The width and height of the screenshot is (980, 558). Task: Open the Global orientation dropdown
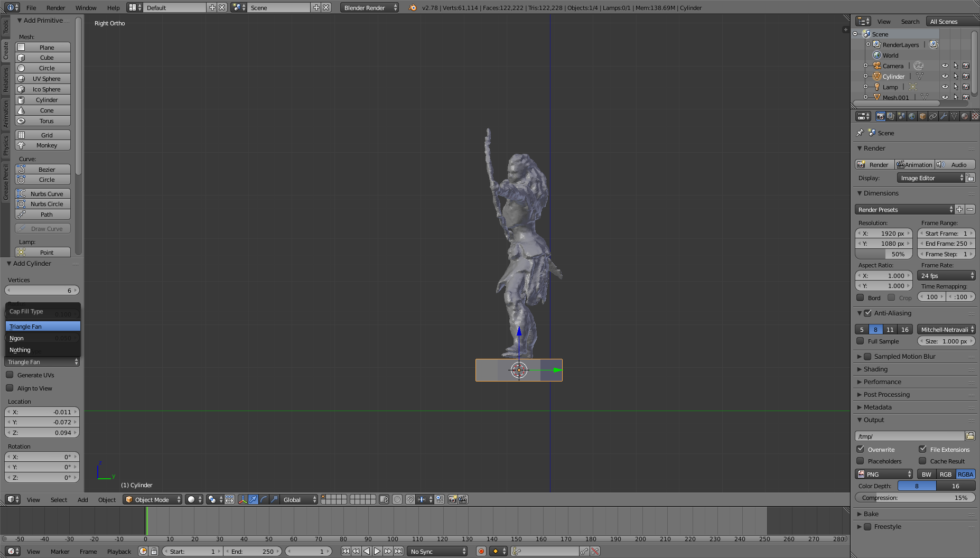(x=298, y=499)
